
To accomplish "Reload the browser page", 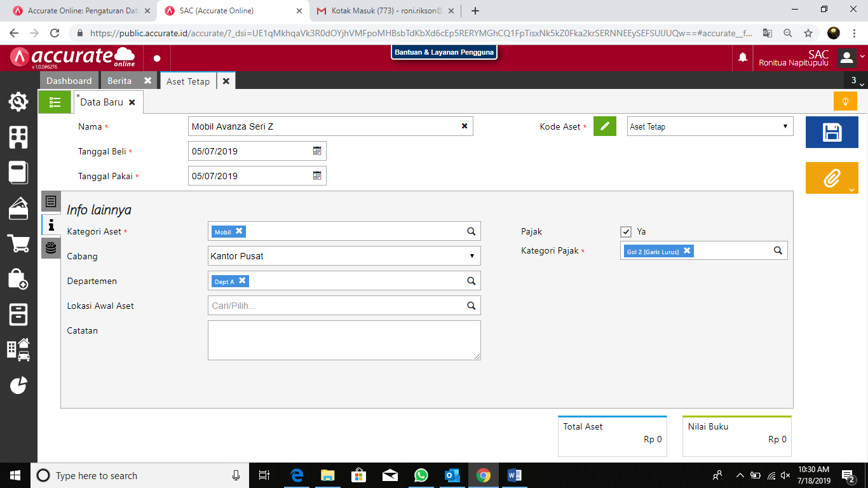I will coord(55,33).
